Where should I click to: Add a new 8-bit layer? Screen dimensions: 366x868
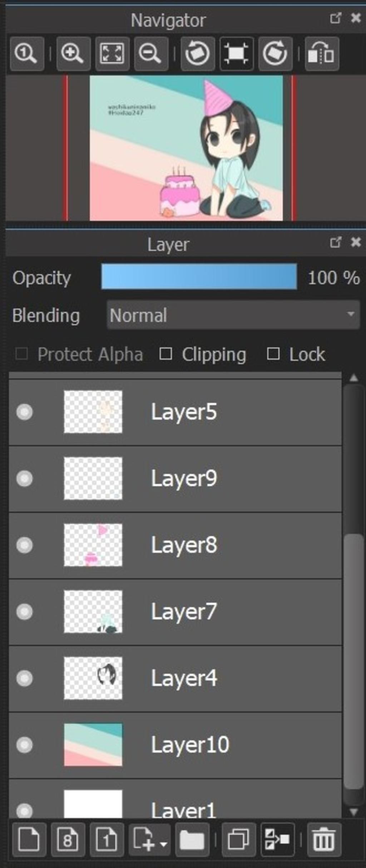tap(68, 839)
